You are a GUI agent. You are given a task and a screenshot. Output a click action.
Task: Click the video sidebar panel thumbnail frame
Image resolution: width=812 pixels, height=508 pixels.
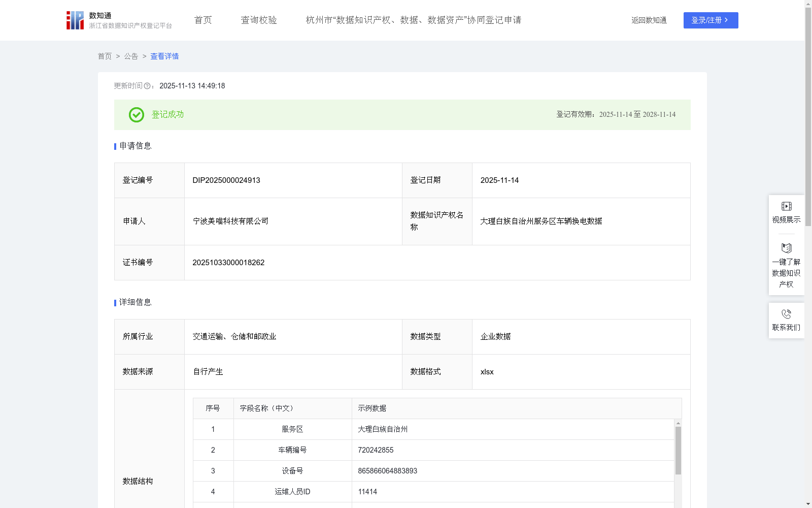click(786, 206)
